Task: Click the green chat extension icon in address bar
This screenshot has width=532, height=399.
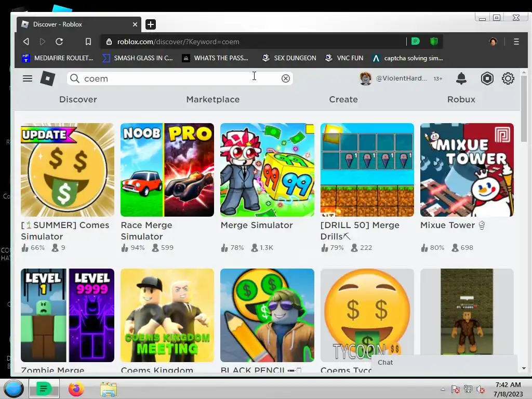Action: tap(416, 42)
